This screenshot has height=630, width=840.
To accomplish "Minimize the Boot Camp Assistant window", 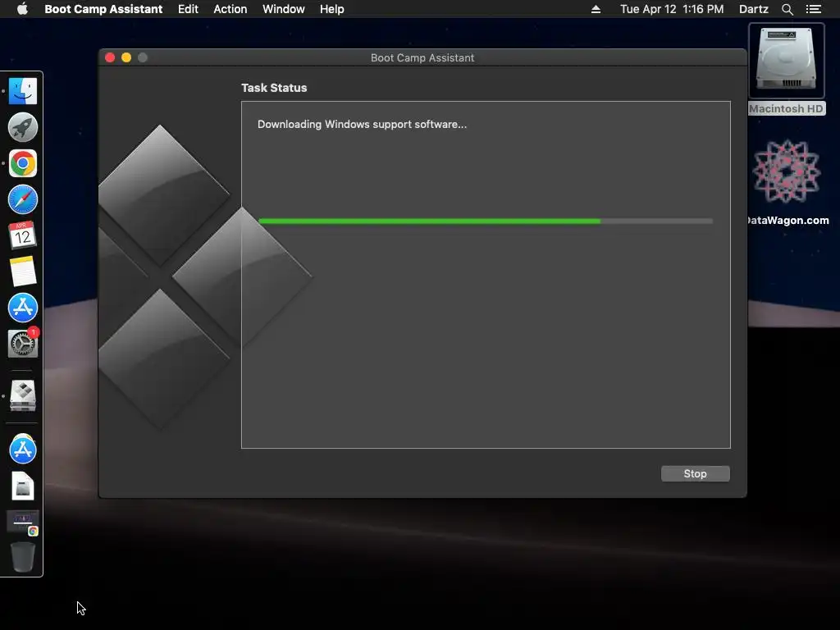I will (x=126, y=57).
